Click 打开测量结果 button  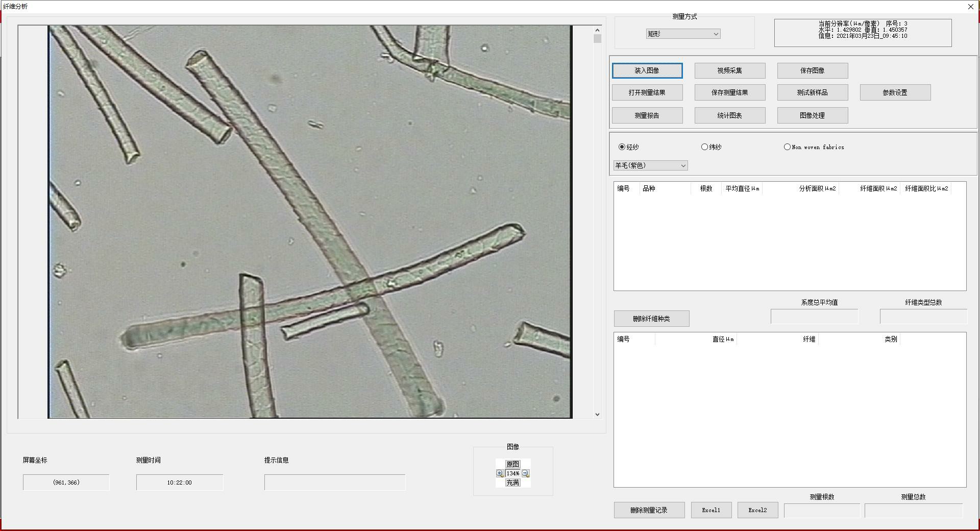click(x=647, y=92)
